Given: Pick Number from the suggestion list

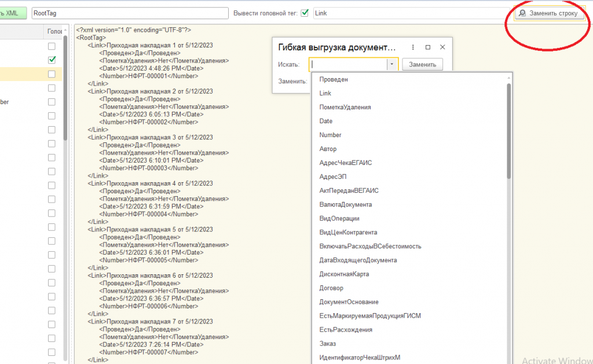Looking at the screenshot, I should 330,135.
